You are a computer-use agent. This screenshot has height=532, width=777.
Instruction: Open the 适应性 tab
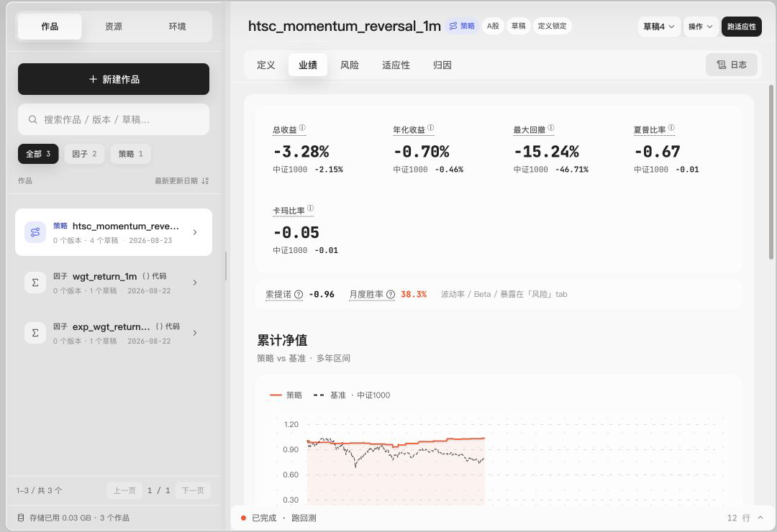pyautogui.click(x=396, y=65)
